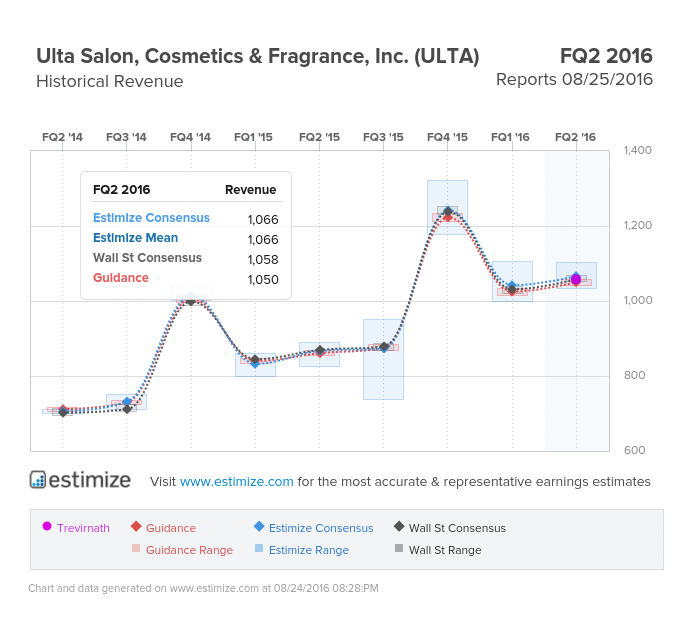Screen dimensions: 685x620
Task: Open the www.estimize.com link
Action: (236, 481)
